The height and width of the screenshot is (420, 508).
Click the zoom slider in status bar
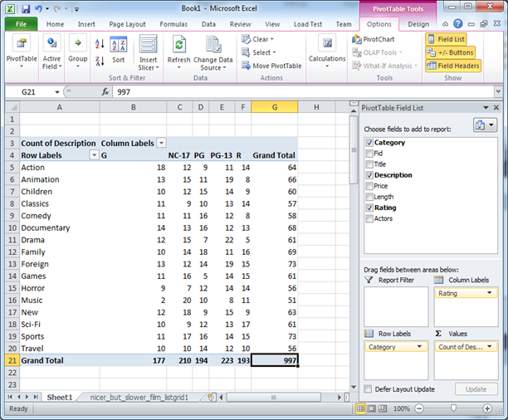coord(453,408)
